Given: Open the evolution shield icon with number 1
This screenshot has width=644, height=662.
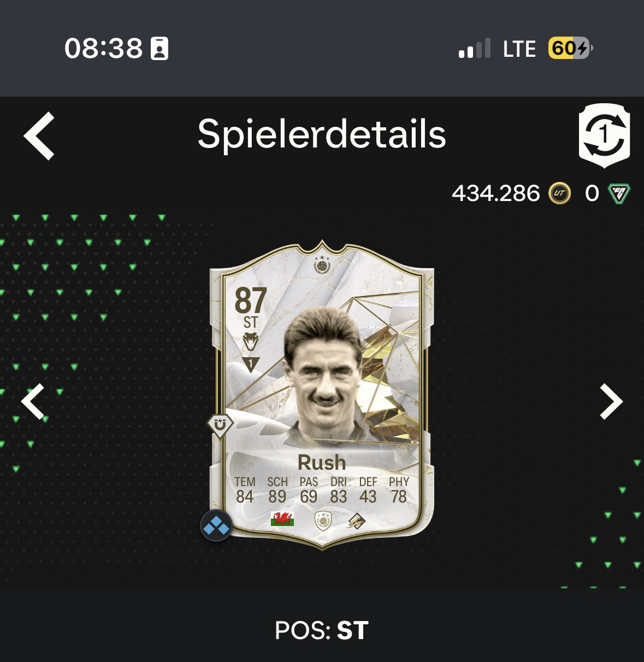Looking at the screenshot, I should [x=604, y=135].
